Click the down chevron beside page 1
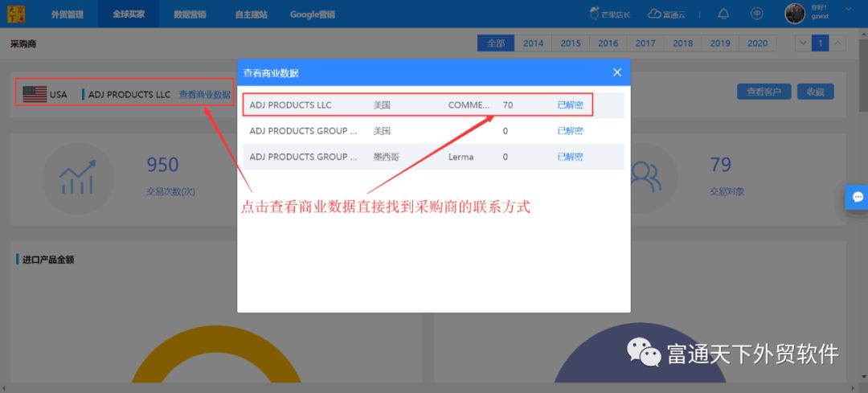Image resolution: width=868 pixels, height=393 pixels. [803, 43]
